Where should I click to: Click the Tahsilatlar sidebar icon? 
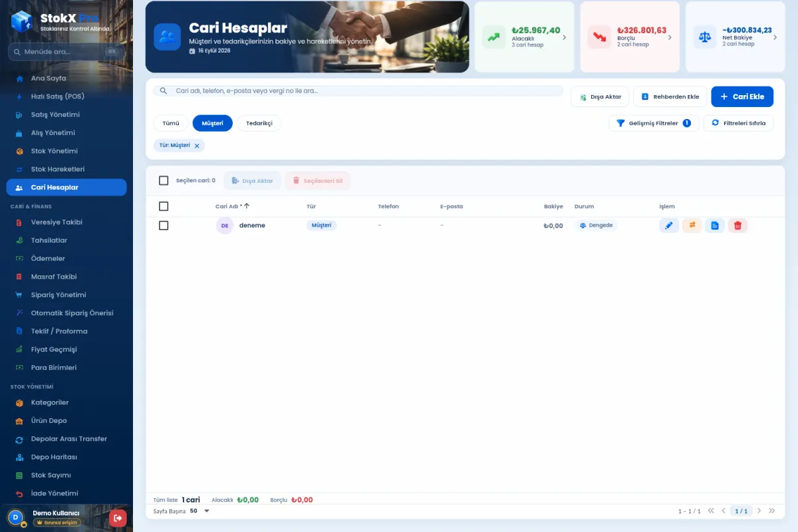coord(19,240)
